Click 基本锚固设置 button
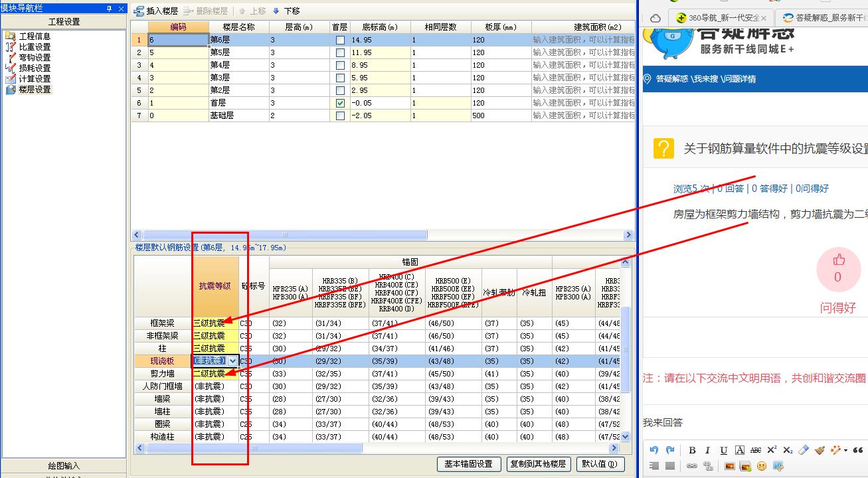This screenshot has height=478, width=868. tap(468, 464)
